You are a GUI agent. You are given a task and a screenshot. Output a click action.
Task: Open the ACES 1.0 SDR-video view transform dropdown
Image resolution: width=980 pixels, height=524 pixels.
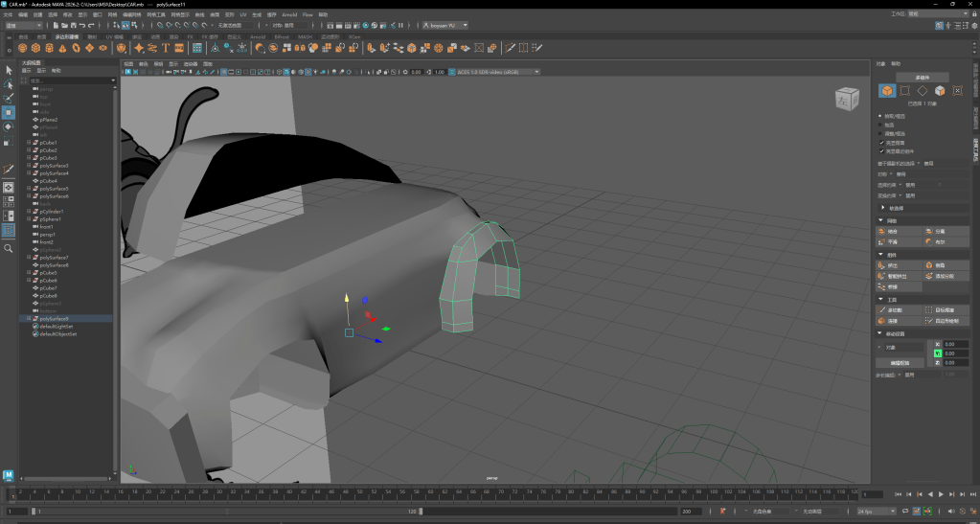(493, 72)
